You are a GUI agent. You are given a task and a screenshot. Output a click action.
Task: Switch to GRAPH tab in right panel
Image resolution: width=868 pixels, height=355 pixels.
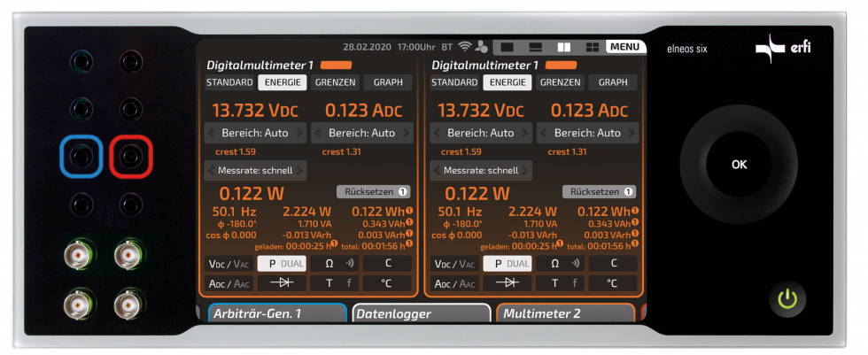click(613, 82)
